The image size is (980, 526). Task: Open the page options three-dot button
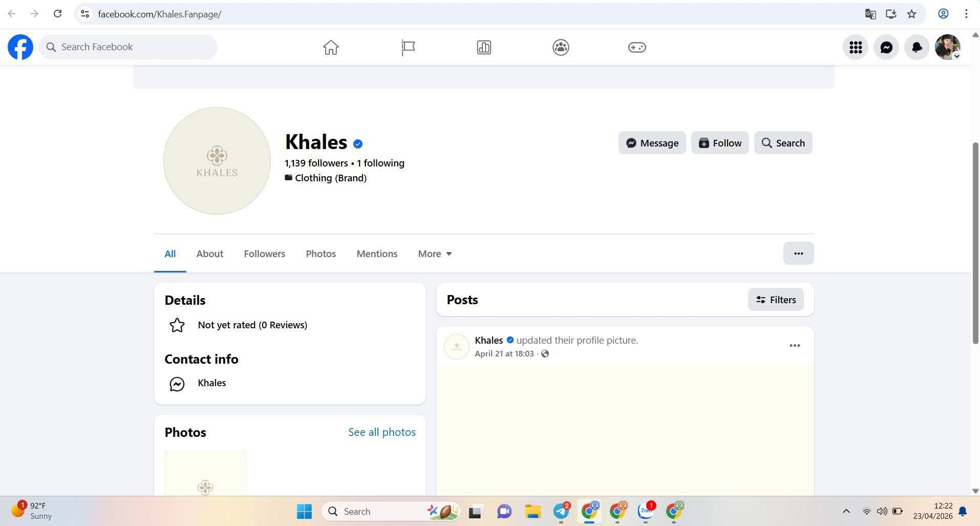pyautogui.click(x=798, y=254)
